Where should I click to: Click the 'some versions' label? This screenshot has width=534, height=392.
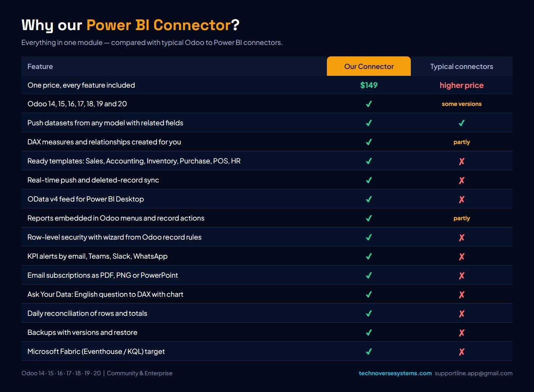pos(462,104)
